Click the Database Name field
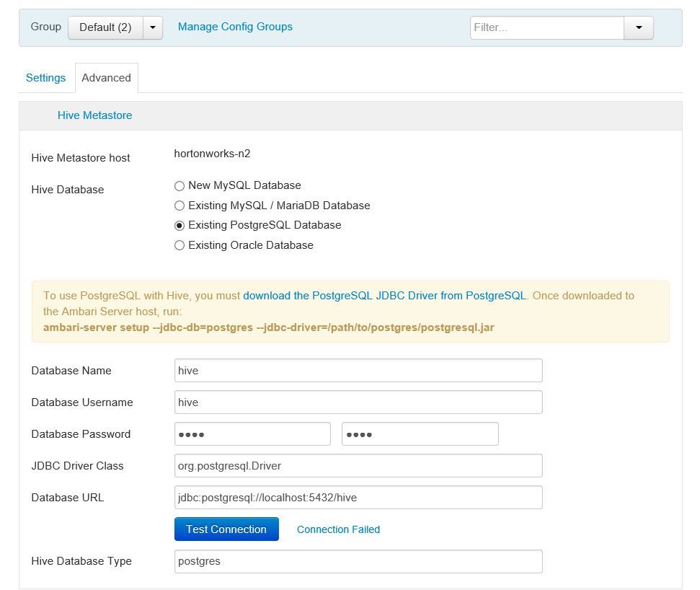 [358, 371]
